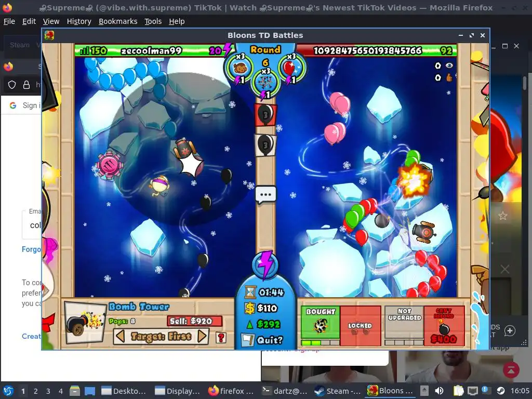532x399 pixels.
Task: Click the NOT UPGRADED slot
Action: pos(404,326)
